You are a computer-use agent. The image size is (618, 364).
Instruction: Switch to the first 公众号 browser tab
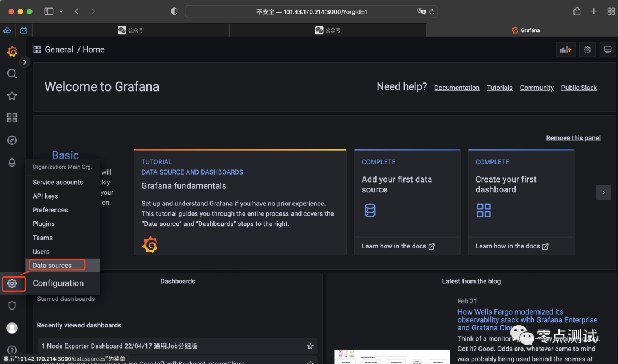[131, 30]
